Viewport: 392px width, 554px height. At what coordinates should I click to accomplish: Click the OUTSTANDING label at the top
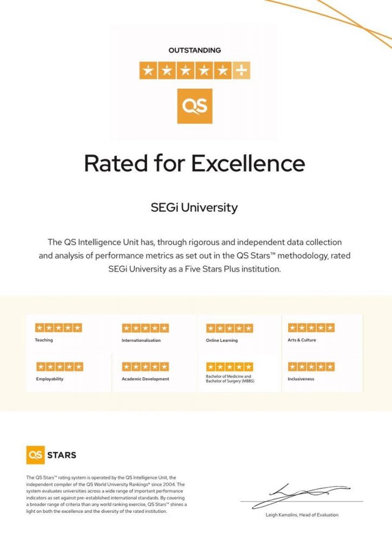(x=195, y=50)
